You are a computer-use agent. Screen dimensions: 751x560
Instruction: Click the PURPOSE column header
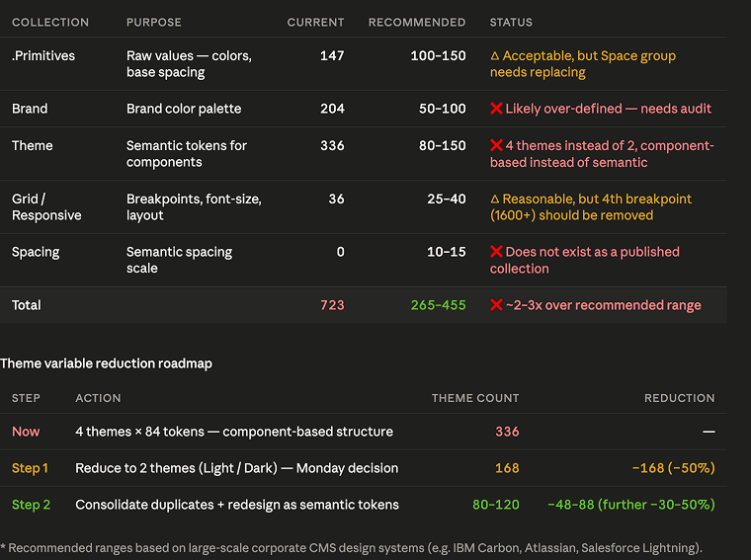154,23
